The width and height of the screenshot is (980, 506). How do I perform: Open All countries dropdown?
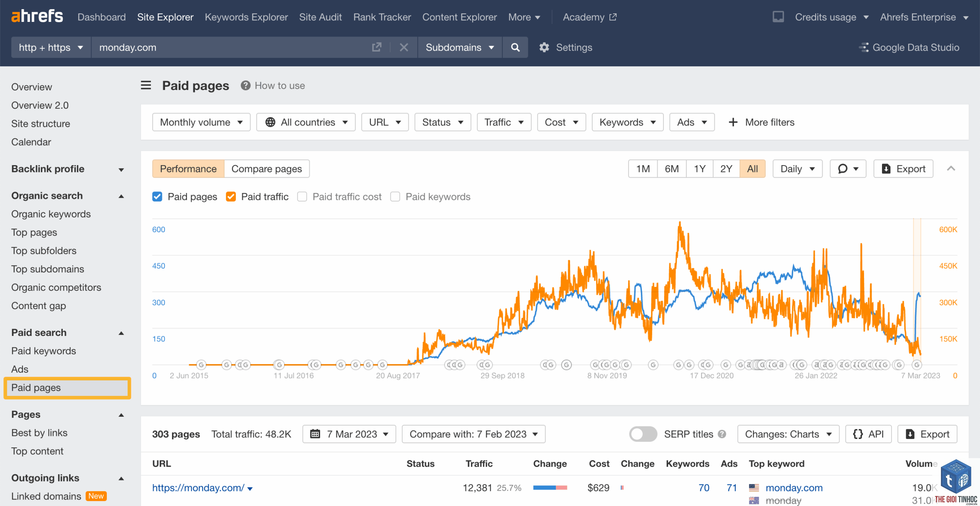point(306,122)
